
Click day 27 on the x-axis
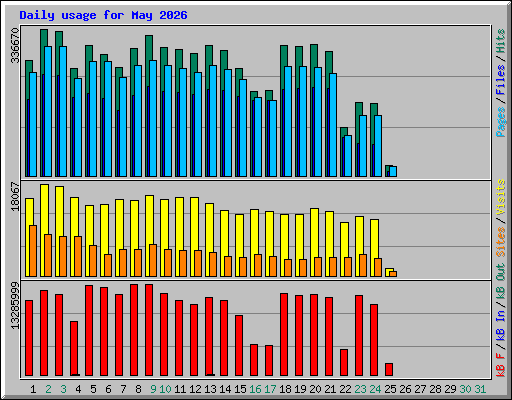(420, 389)
